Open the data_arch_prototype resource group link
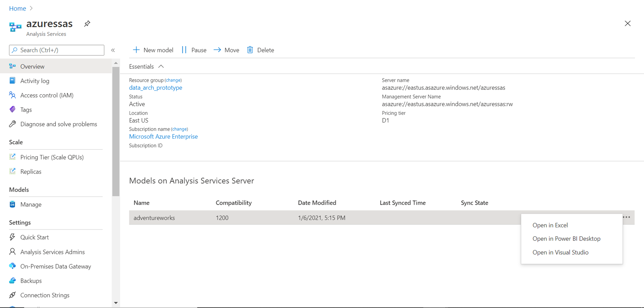Viewport: 644px width, 308px height. [x=156, y=88]
